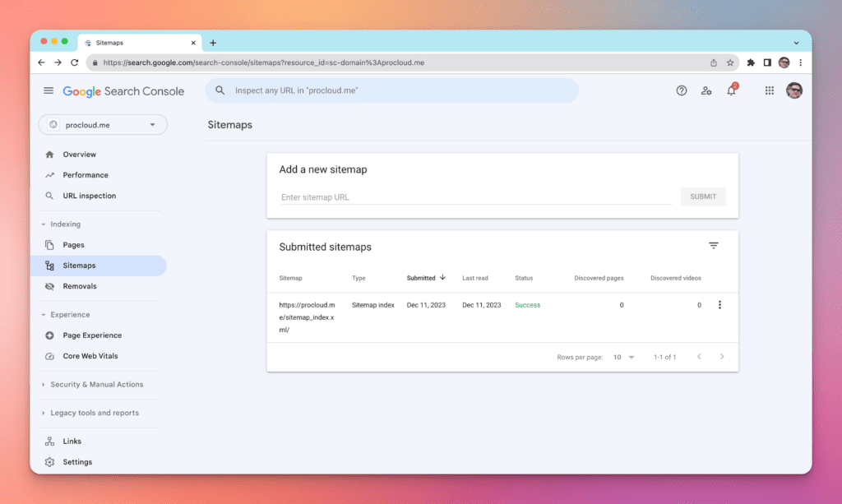Viewport: 842px width, 504px height.
Task: Click the Help question mark icon
Action: 681,91
